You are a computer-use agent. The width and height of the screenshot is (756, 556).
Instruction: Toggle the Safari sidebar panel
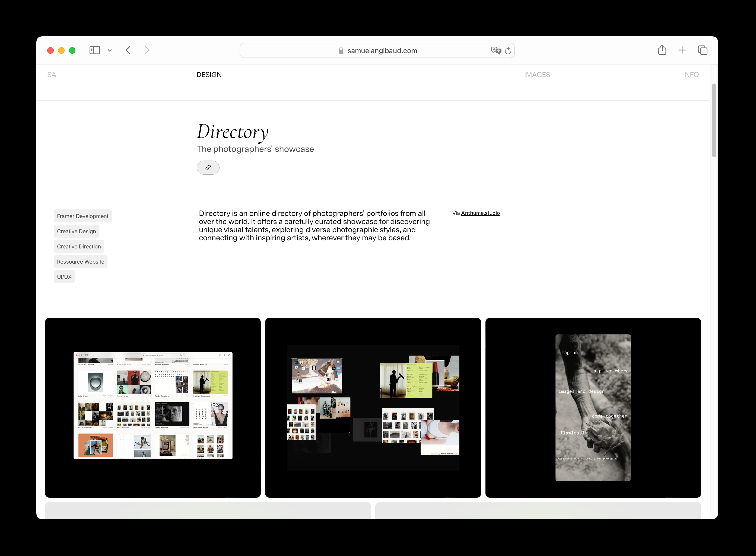(95, 50)
